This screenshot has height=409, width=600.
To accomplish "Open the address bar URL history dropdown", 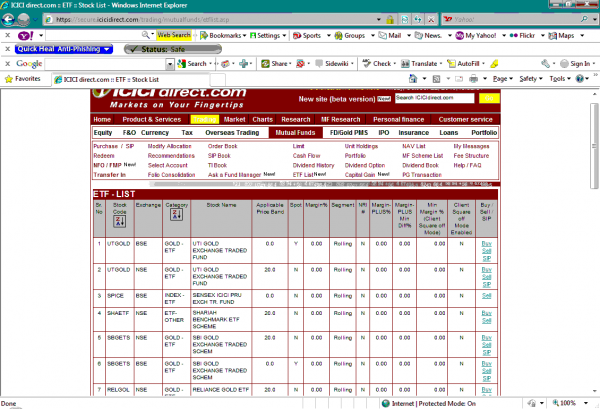I will click(379, 20).
